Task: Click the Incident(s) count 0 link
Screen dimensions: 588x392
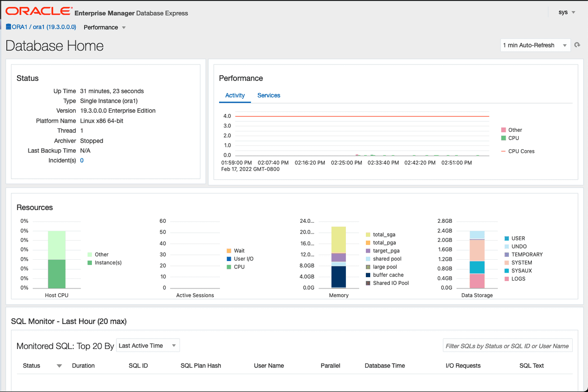Action: click(x=82, y=161)
